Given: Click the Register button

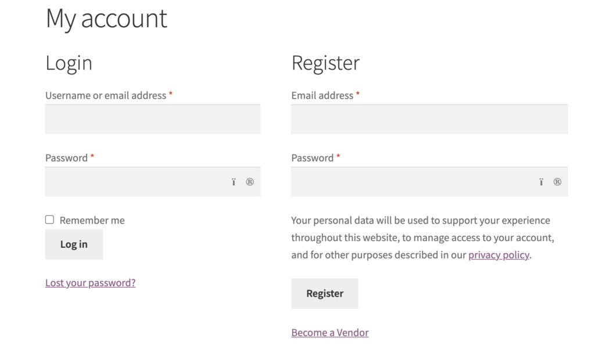Looking at the screenshot, I should tap(325, 294).
